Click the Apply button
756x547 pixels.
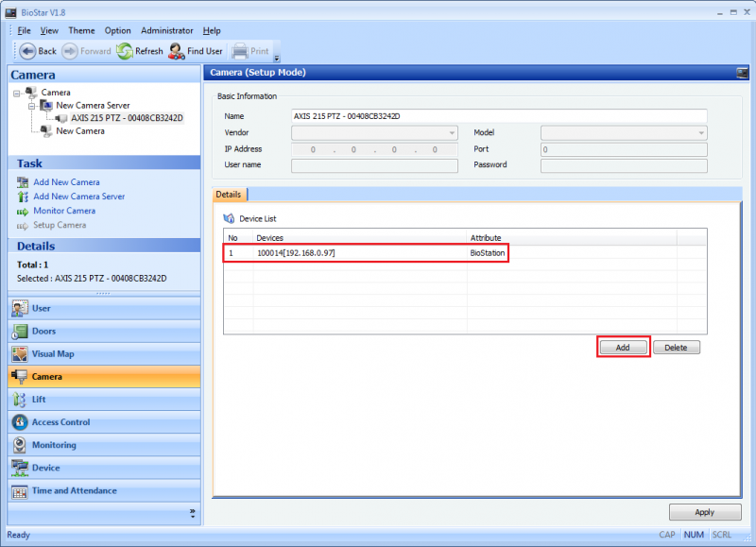(x=704, y=512)
